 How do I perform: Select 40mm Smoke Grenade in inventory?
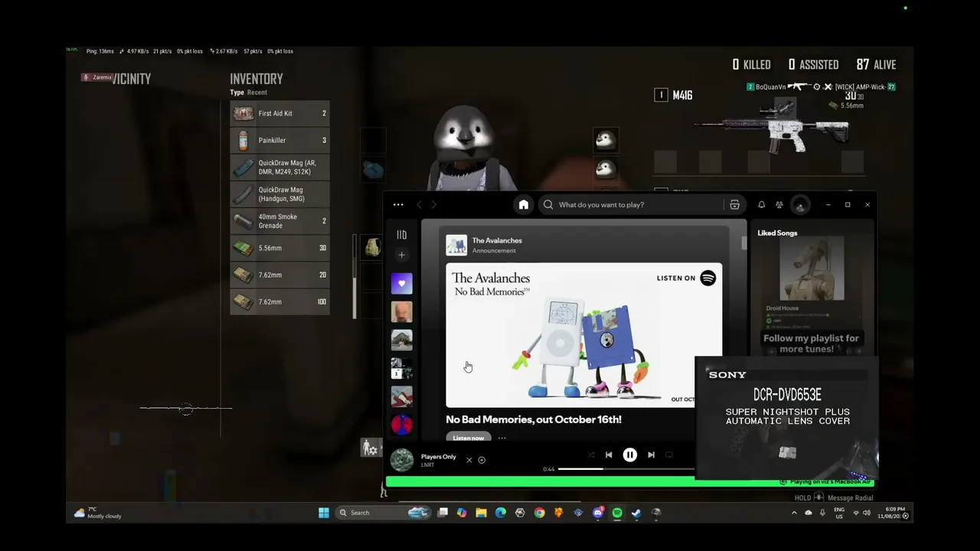coord(279,221)
